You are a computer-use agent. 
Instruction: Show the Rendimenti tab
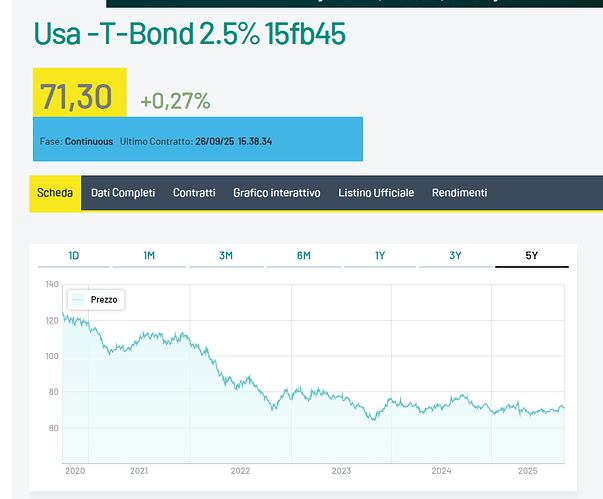pos(460,192)
